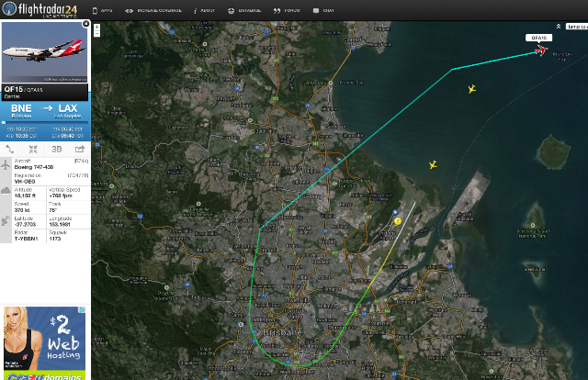This screenshot has height=380, width=588.
Task: Select the airplane icon in details sidebar
Action: (6, 164)
